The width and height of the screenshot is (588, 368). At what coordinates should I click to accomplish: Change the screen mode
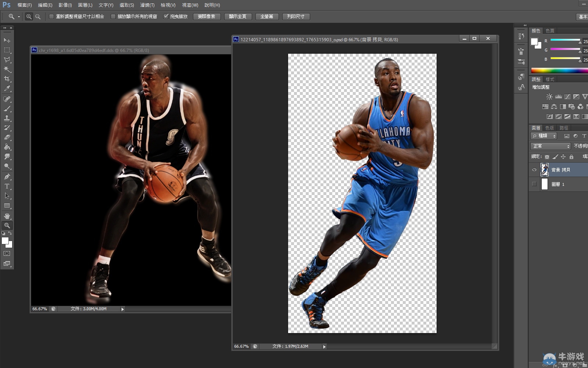click(x=7, y=263)
